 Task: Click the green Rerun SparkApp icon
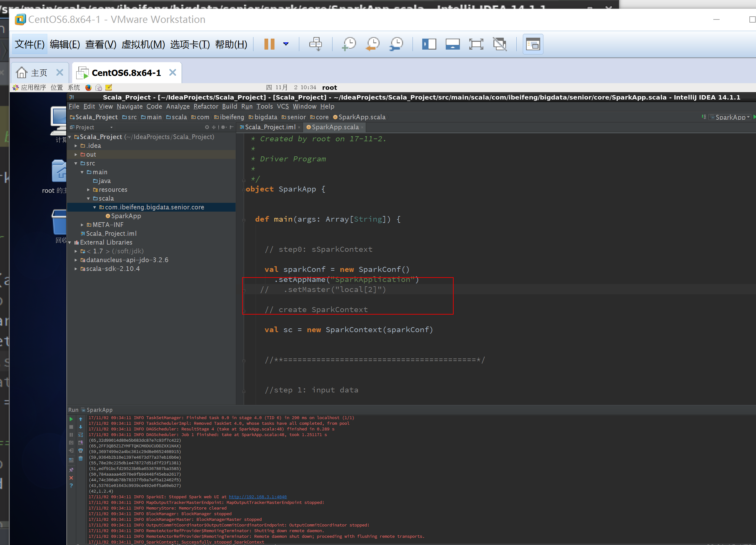pos(71,419)
